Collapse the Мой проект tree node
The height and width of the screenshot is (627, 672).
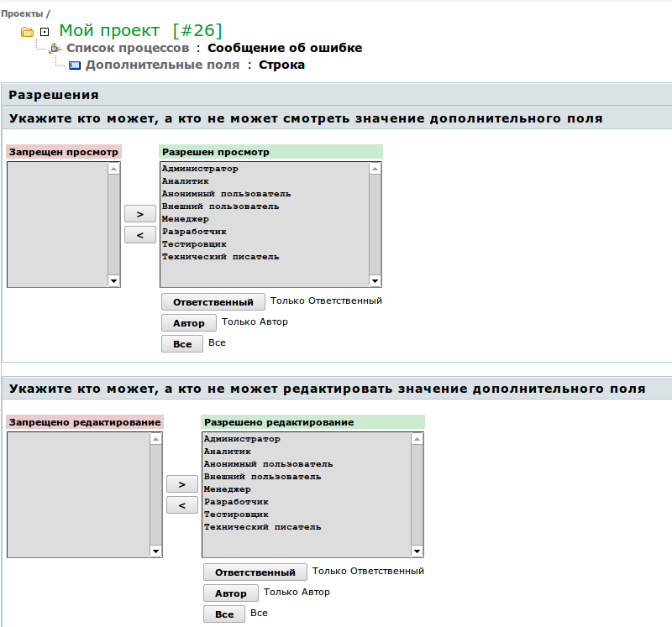pyautogui.click(x=45, y=32)
